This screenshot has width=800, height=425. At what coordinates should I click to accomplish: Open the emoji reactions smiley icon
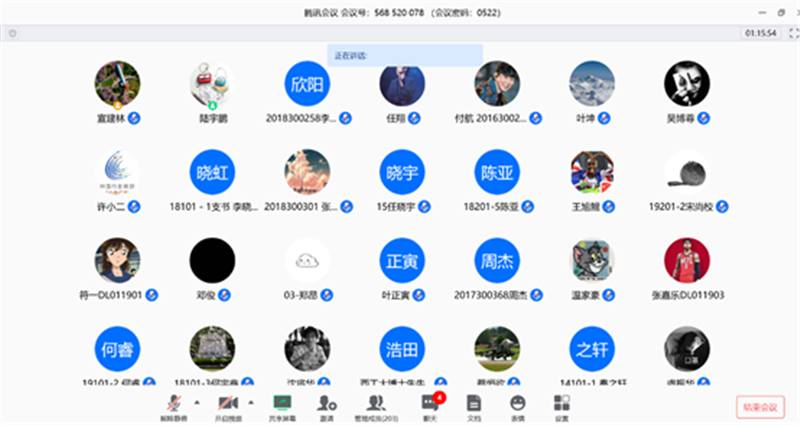click(x=517, y=408)
